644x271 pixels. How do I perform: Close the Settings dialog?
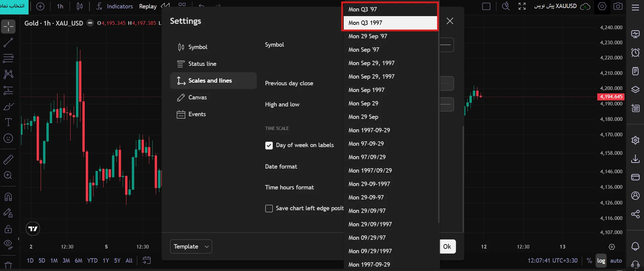[450, 21]
